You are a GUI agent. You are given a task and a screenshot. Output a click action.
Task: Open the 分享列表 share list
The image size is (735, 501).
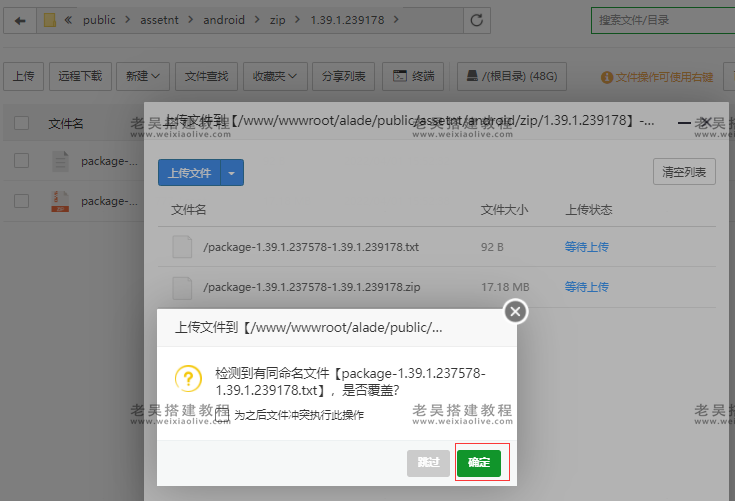coord(343,76)
